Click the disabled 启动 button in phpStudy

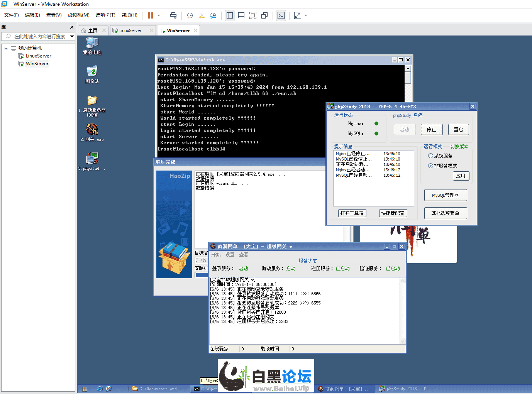pyautogui.click(x=405, y=130)
